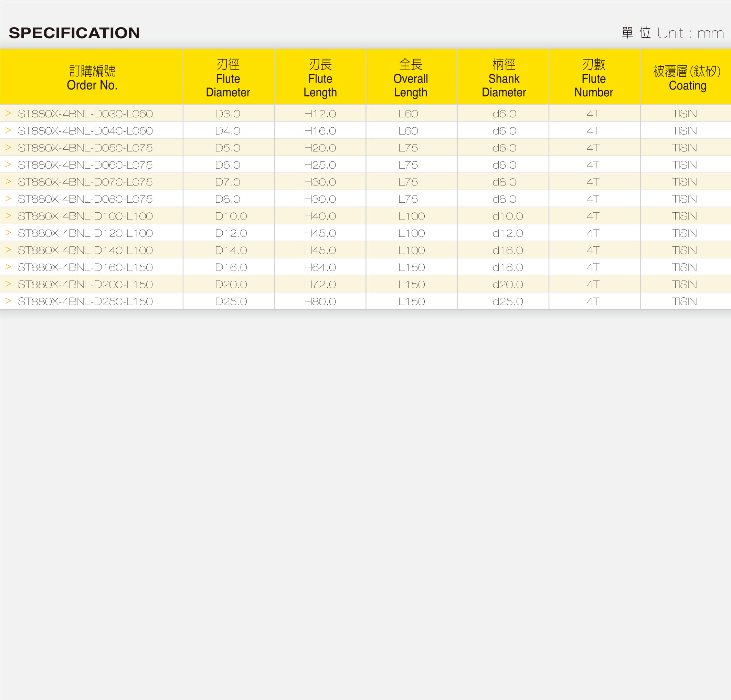The image size is (731, 700).
Task: Select the Coating column header
Action: click(686, 77)
